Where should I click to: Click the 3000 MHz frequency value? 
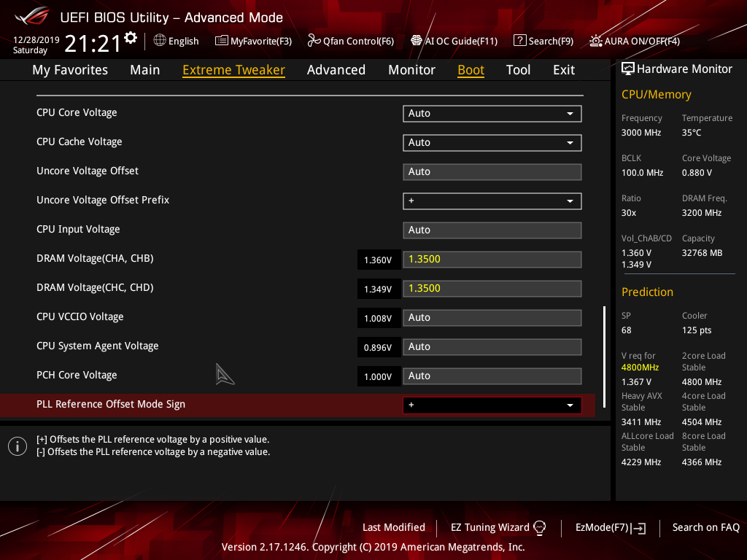click(x=640, y=133)
